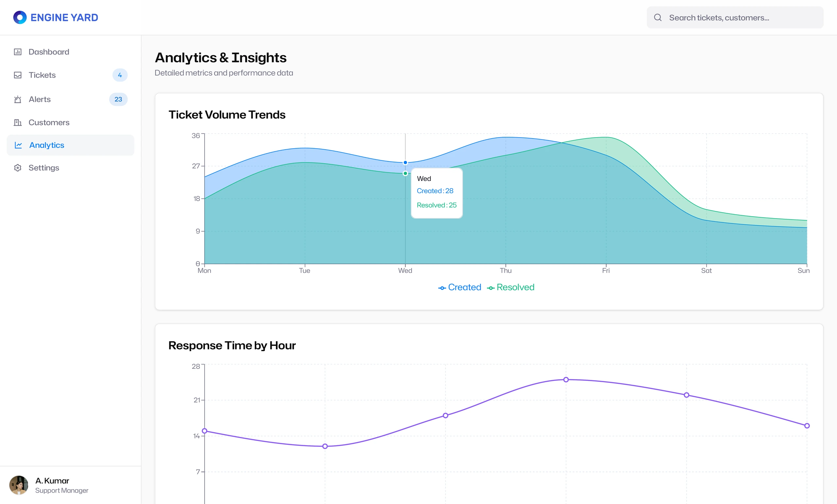This screenshot has height=504, width=837.
Task: Toggle the Created series in chart legend
Action: (460, 287)
